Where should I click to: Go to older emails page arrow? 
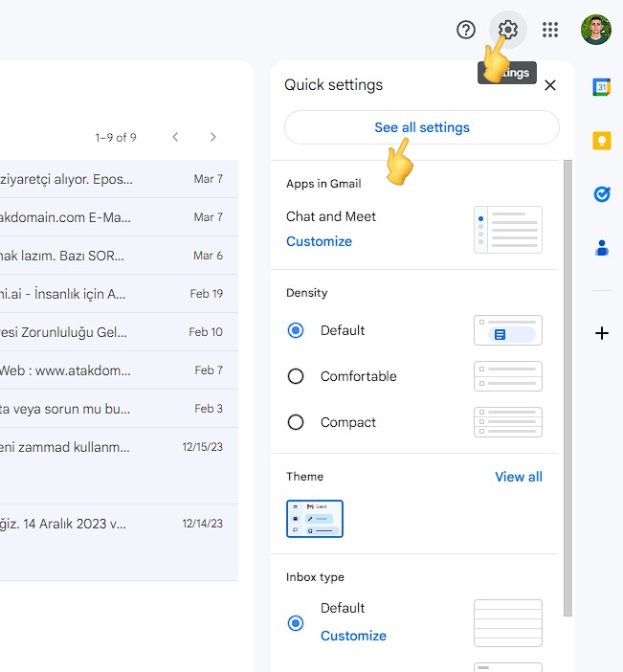tap(213, 137)
